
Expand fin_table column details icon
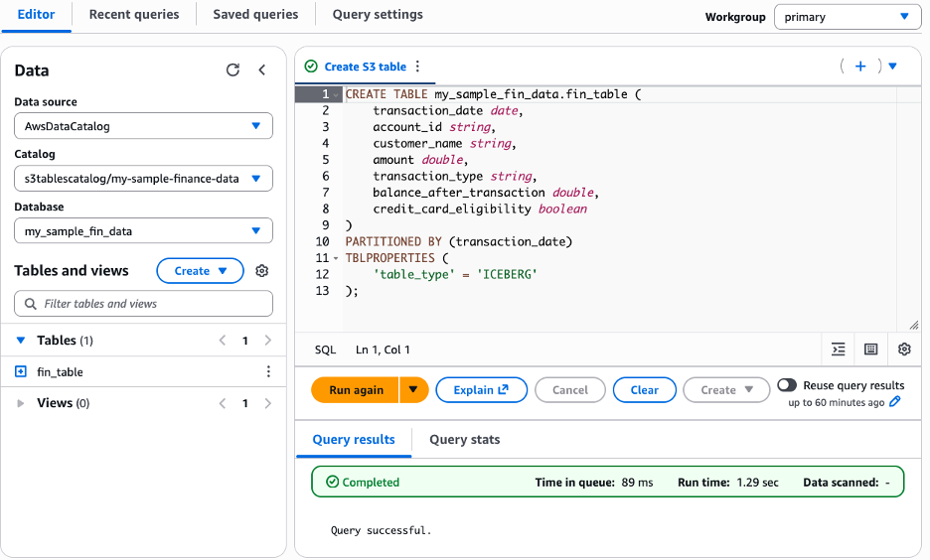(21, 371)
